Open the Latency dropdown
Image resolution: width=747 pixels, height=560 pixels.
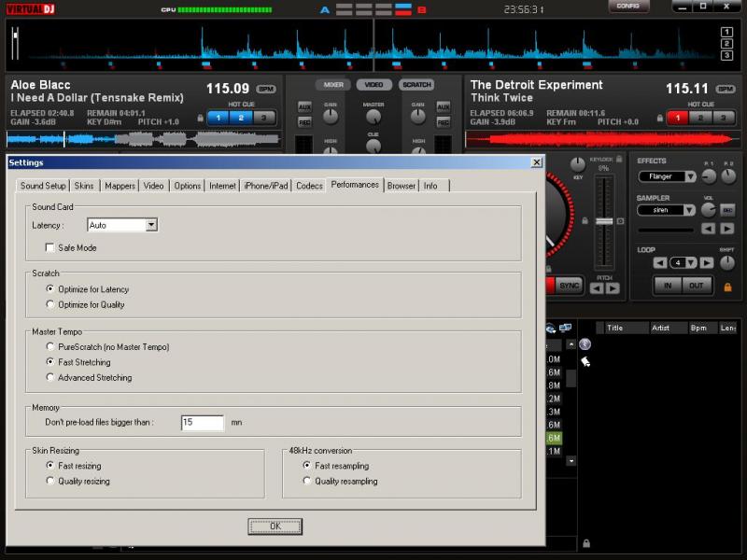click(151, 225)
